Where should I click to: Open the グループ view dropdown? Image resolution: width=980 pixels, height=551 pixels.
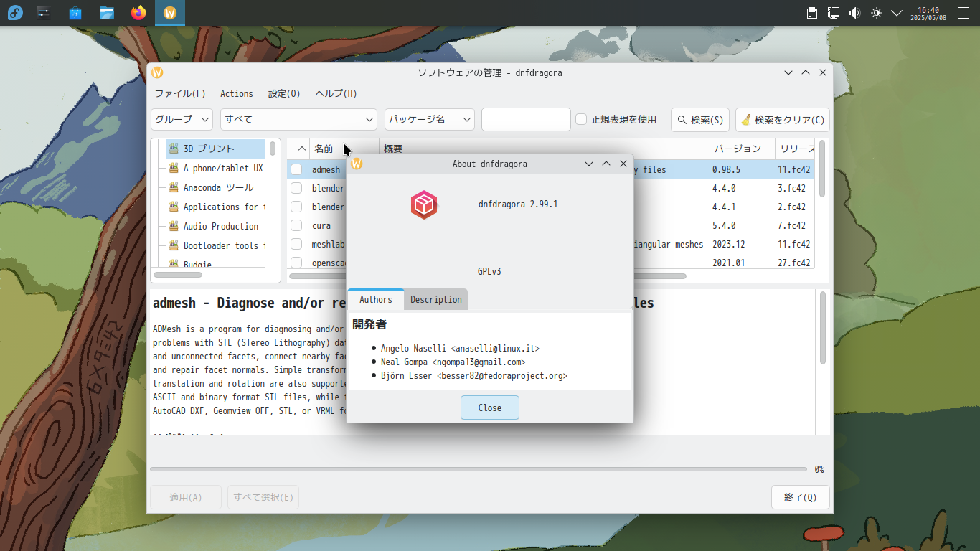182,119
